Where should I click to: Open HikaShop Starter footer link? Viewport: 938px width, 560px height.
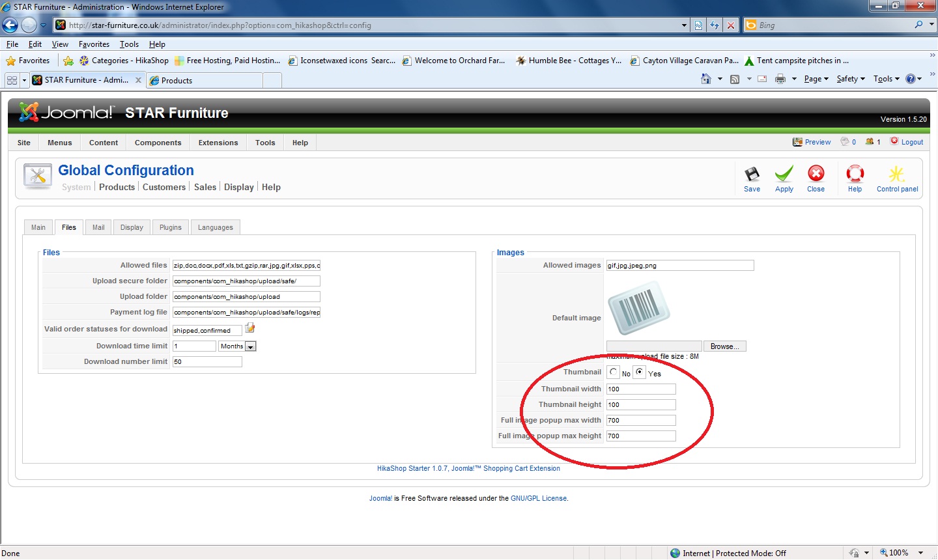pos(468,468)
